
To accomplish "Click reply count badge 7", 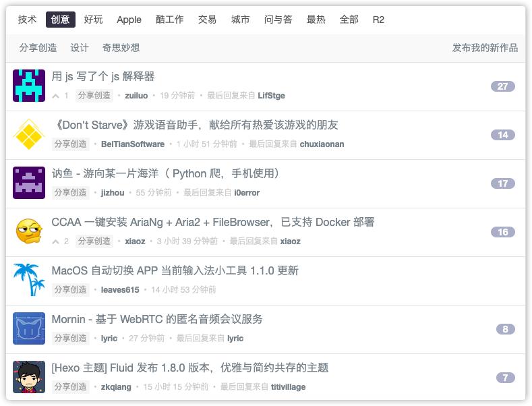I will (505, 378).
